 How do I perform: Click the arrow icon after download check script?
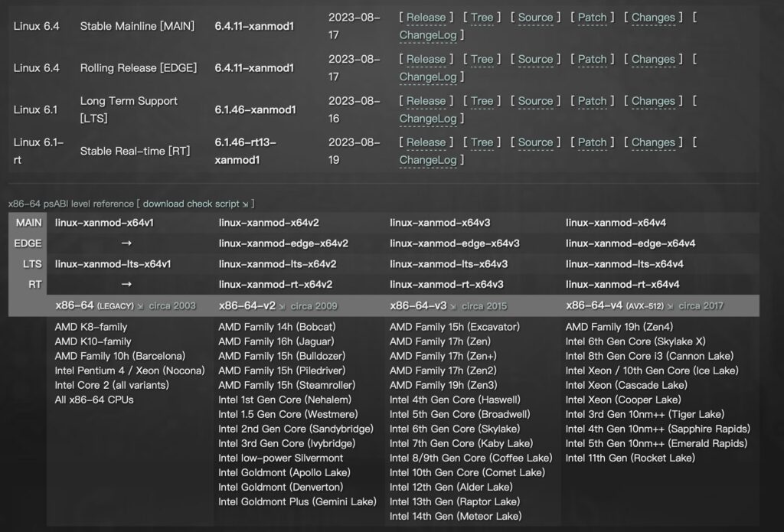245,204
